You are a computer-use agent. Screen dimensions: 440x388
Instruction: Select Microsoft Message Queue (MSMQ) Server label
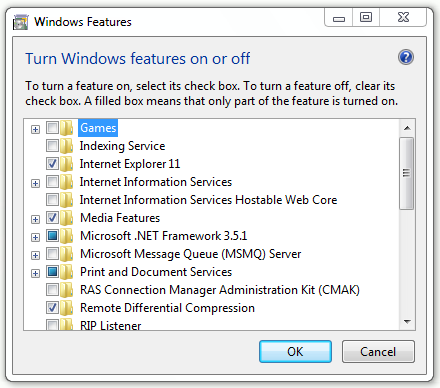tap(191, 254)
